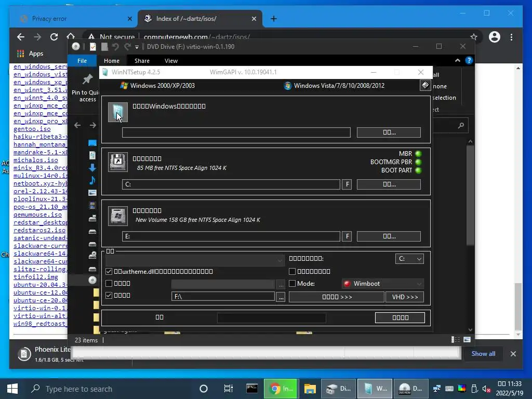
Task: Select Windows 2000/XP/2003 tab
Action: 158,86
